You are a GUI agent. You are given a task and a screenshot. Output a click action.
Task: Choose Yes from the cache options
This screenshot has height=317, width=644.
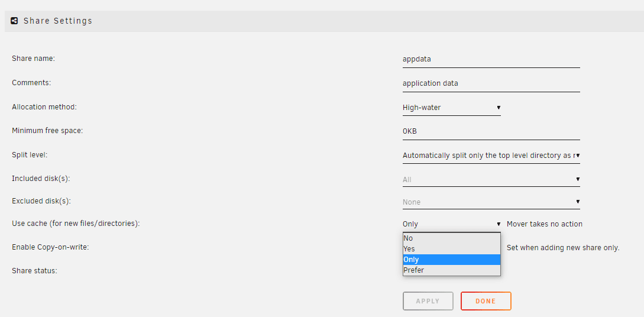(452, 249)
